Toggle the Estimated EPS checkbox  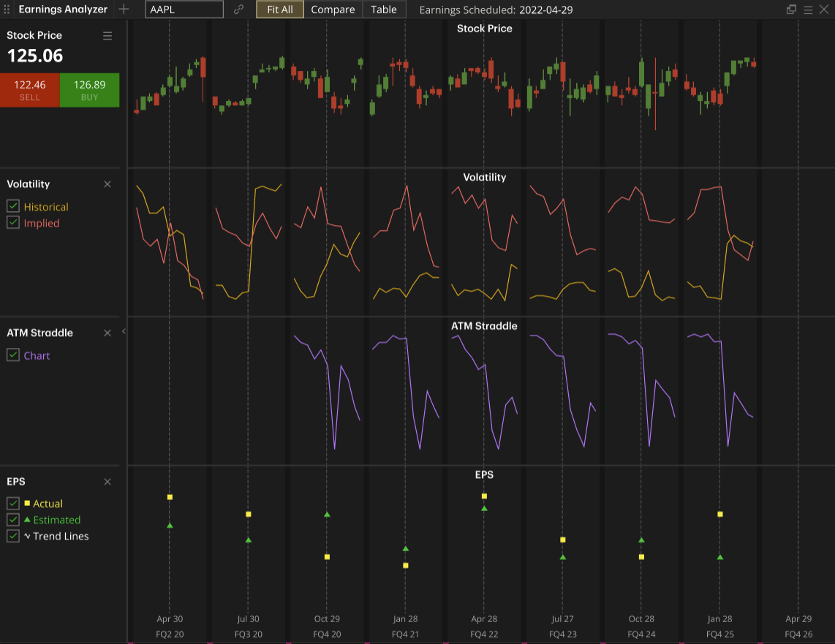tap(12, 520)
